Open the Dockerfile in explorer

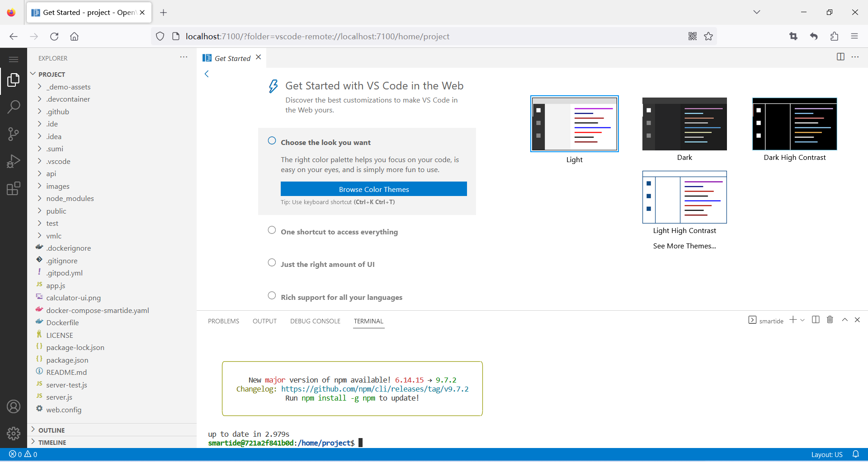[112, 322]
